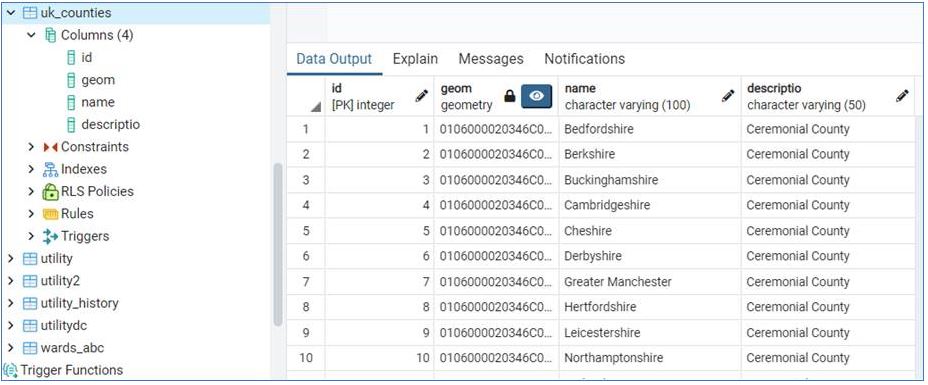Click the descriptio column icon in tree
928x385 pixels.
tap(71, 125)
